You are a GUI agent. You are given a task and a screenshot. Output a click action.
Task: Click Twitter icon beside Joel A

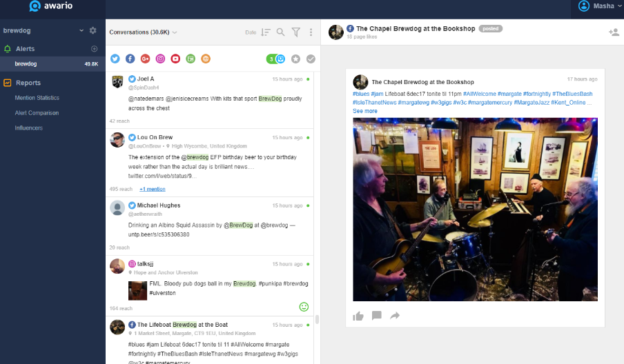(x=132, y=79)
